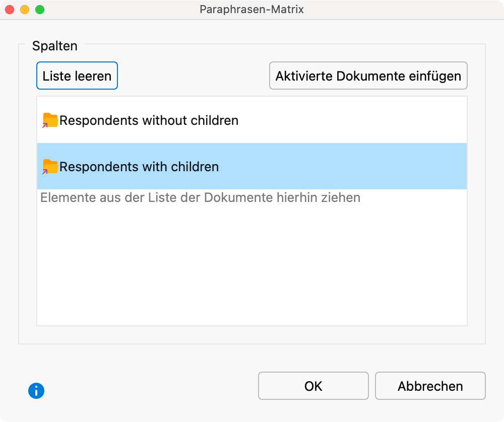Minimize the dialog using the yellow button
This screenshot has height=422, width=504.
[25, 10]
